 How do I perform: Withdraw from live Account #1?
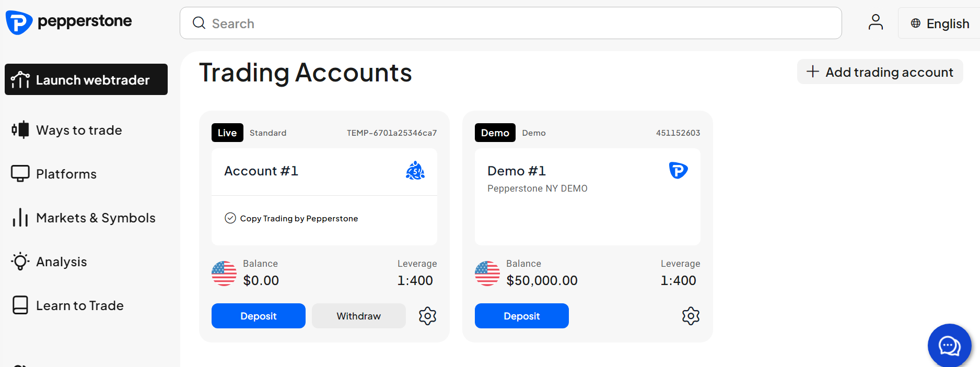pos(358,316)
